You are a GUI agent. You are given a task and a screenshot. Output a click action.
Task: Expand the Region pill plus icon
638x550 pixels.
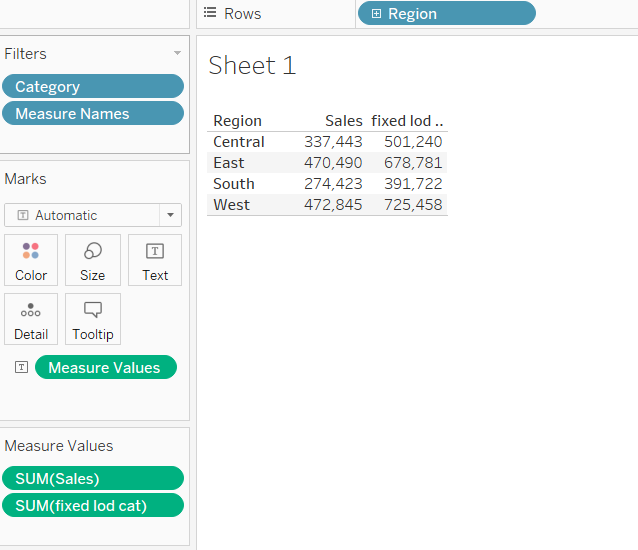376,14
